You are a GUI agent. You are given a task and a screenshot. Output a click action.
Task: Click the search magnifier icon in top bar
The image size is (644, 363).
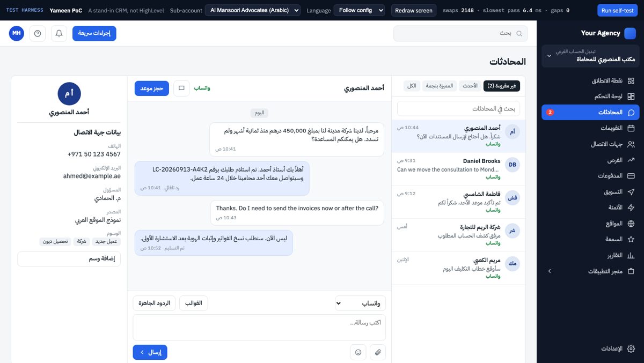[519, 33]
